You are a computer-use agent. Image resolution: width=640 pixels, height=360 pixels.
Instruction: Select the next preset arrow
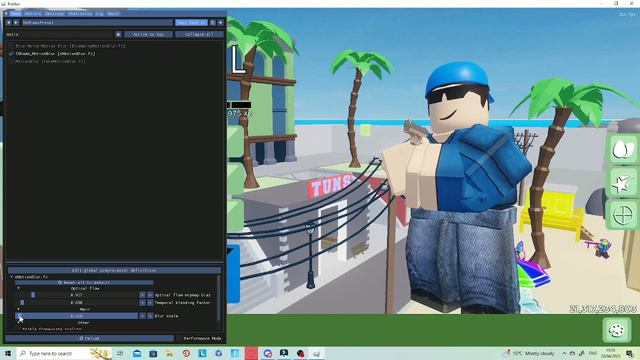[x=16, y=22]
